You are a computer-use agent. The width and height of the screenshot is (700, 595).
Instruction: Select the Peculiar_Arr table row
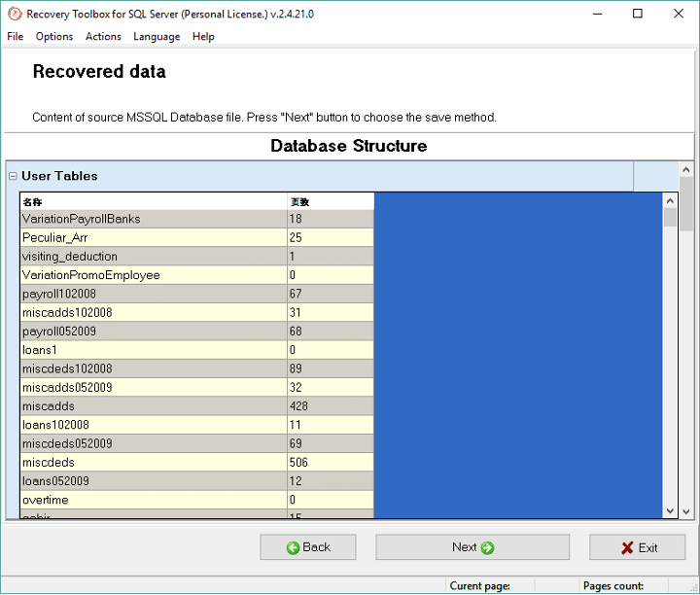click(196, 237)
